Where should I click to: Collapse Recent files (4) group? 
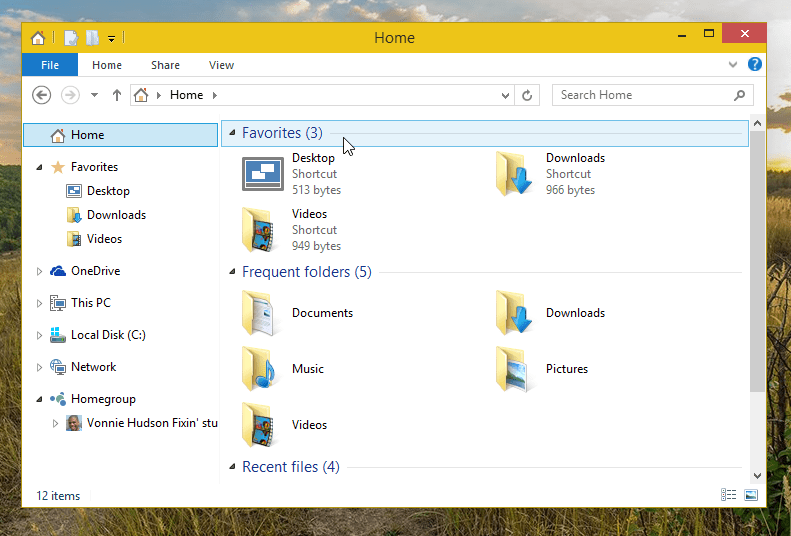(232, 467)
